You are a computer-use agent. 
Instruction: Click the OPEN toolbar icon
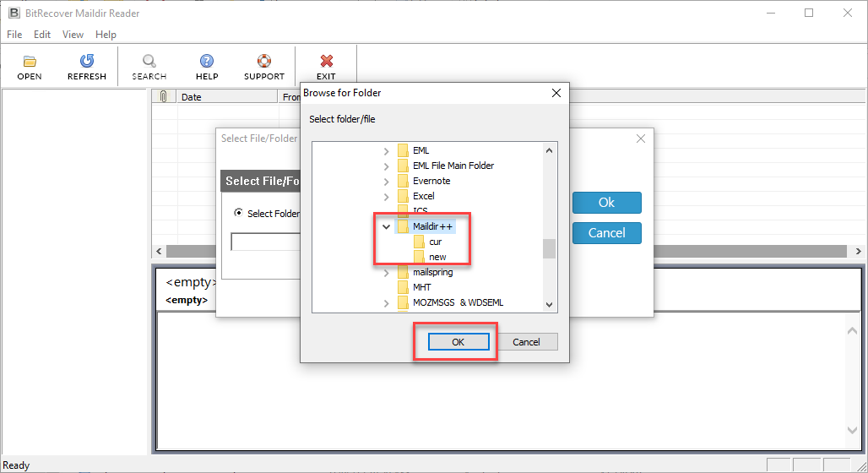click(30, 61)
